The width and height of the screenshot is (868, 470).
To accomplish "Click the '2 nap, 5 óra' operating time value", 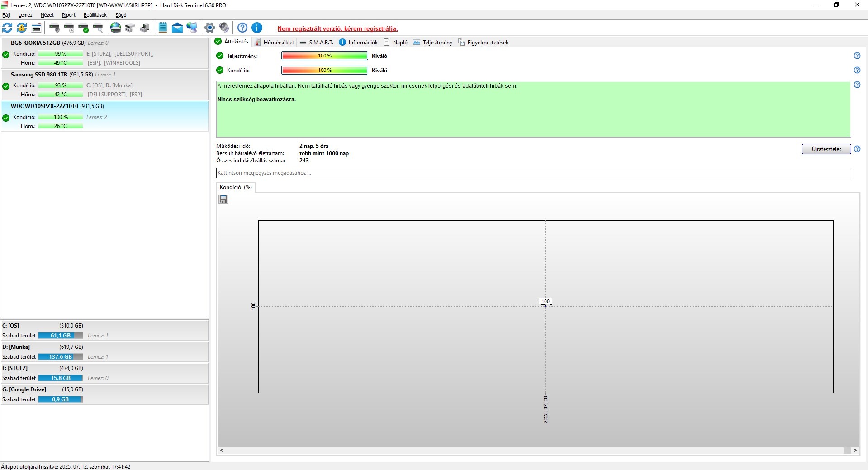I will pyautogui.click(x=314, y=146).
